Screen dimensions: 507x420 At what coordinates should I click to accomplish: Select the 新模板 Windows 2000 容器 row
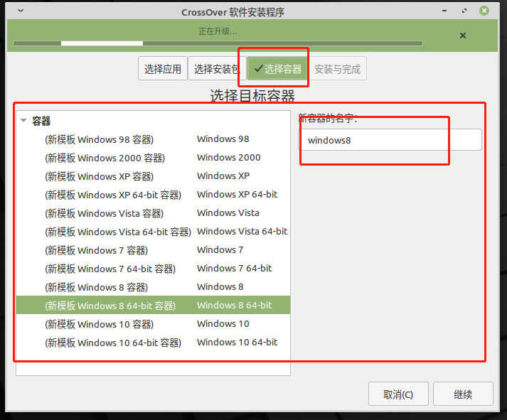(x=153, y=158)
